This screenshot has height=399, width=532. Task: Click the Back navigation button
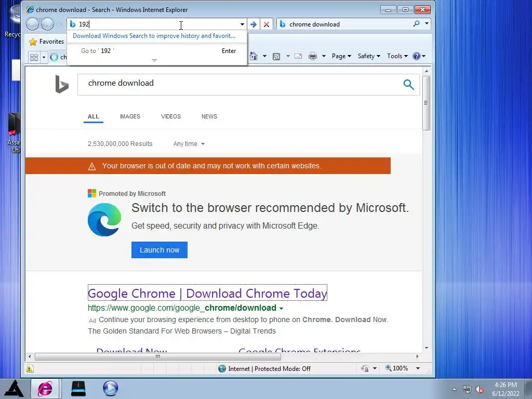click(32, 24)
